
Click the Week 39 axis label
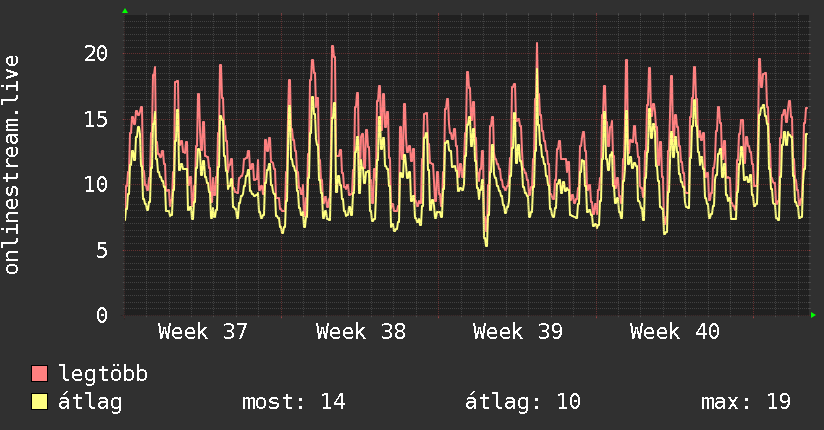point(518,332)
